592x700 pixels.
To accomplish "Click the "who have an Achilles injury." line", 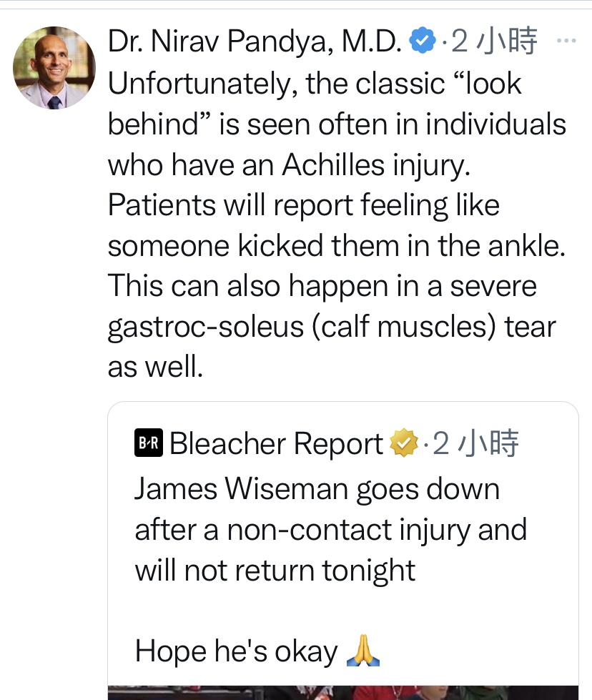I will tap(290, 165).
